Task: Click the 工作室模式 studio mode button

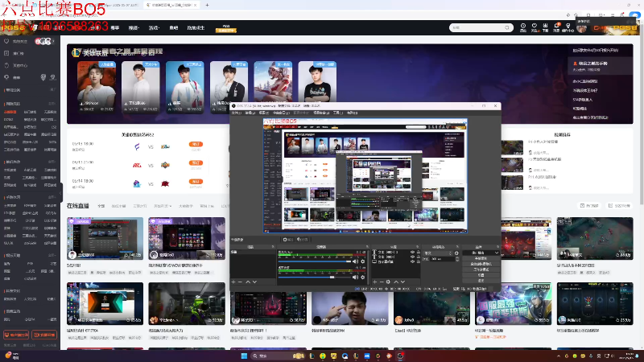Action: (x=481, y=269)
